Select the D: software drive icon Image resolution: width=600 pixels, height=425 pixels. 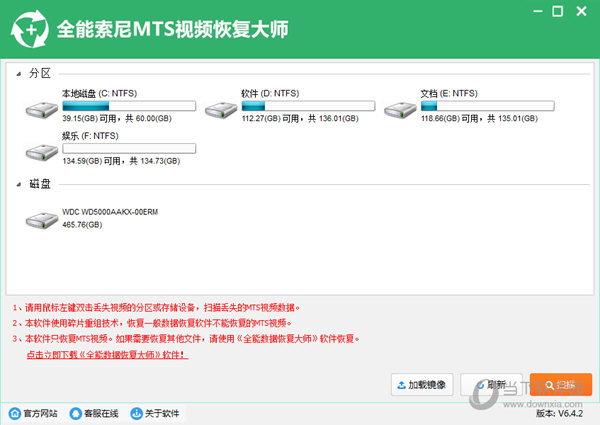(x=221, y=110)
